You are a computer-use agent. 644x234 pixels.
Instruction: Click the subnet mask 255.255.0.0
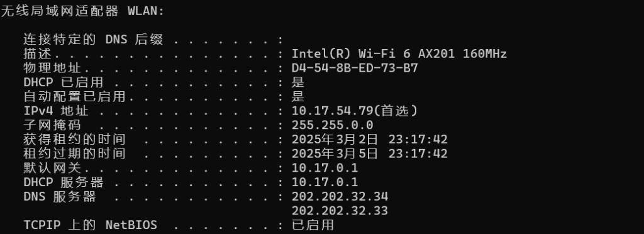332,125
